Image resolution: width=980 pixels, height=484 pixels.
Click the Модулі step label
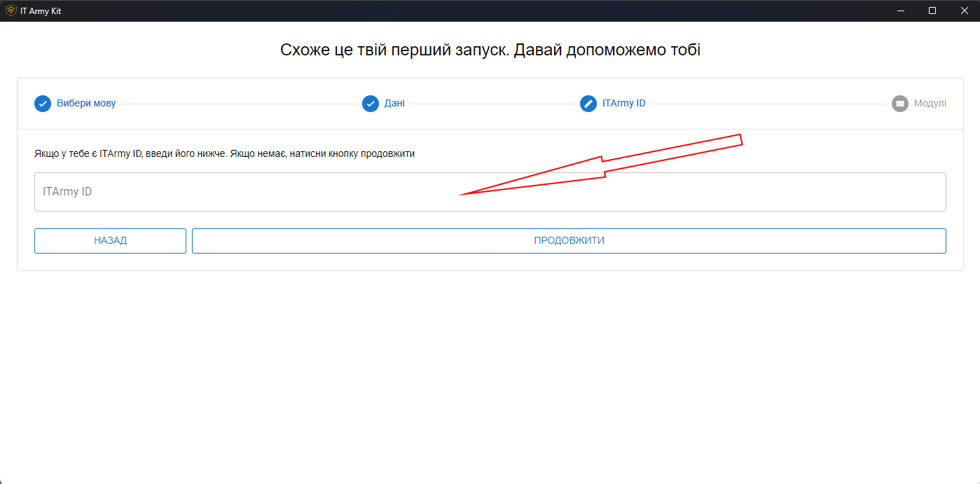[x=930, y=103]
